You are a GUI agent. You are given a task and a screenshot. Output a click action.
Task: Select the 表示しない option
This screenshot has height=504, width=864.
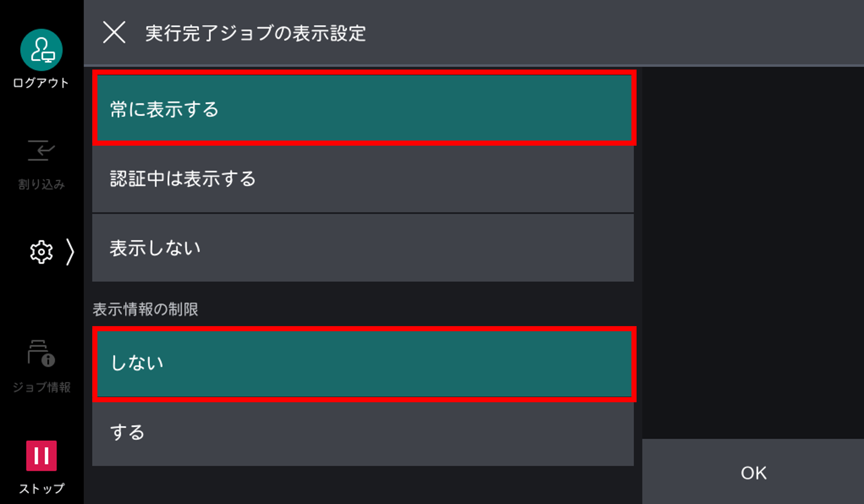[363, 247]
